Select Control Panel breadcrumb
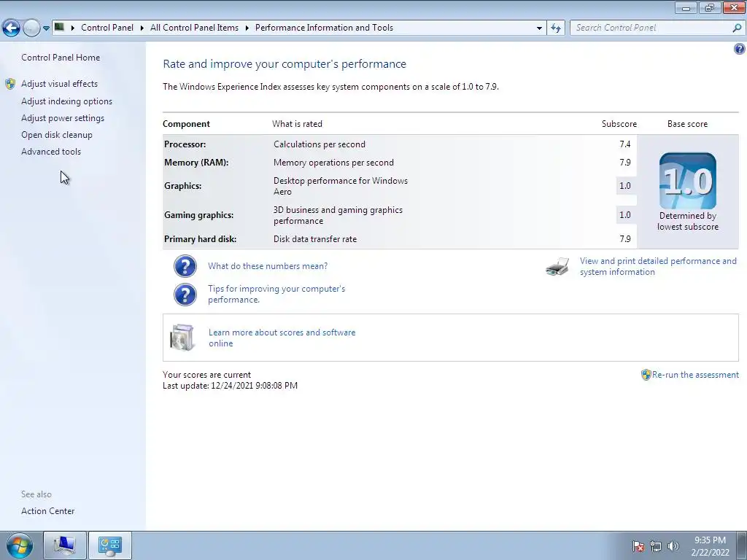Viewport: 747px width, 560px height. click(x=107, y=28)
